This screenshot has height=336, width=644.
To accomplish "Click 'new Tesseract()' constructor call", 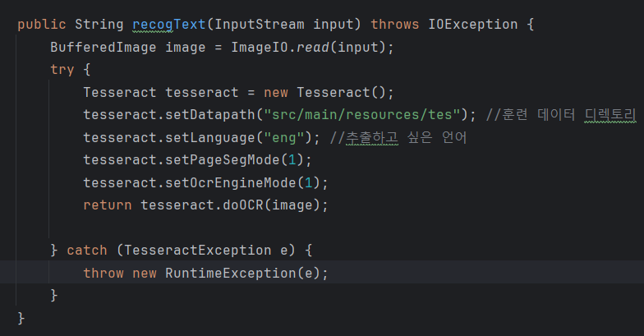I will pyautogui.click(x=325, y=92).
